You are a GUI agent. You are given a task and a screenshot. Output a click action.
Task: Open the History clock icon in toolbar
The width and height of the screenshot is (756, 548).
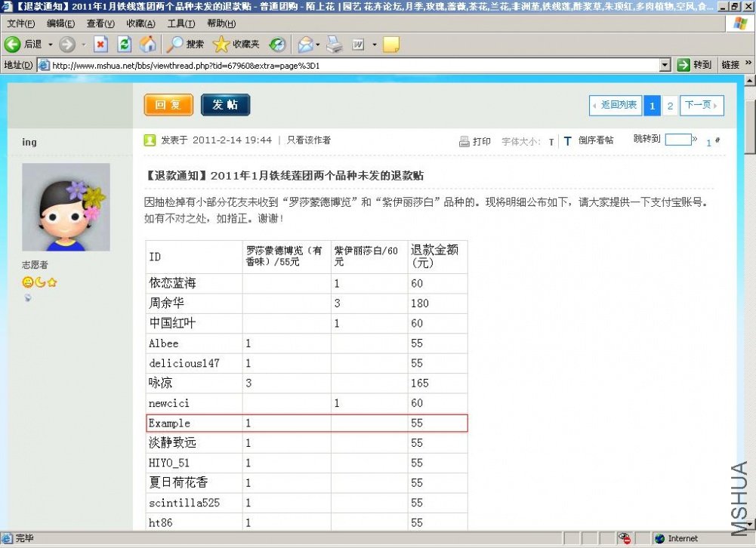click(277, 45)
